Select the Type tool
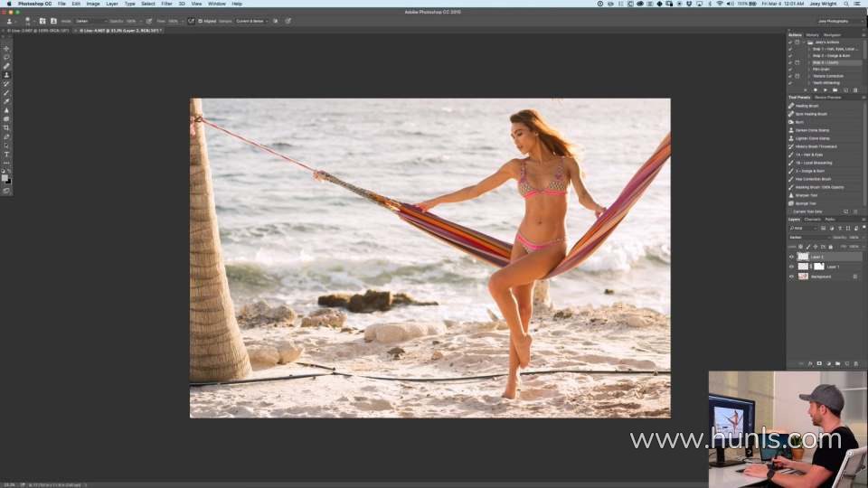Viewport: 868px width, 488px height. (6, 155)
